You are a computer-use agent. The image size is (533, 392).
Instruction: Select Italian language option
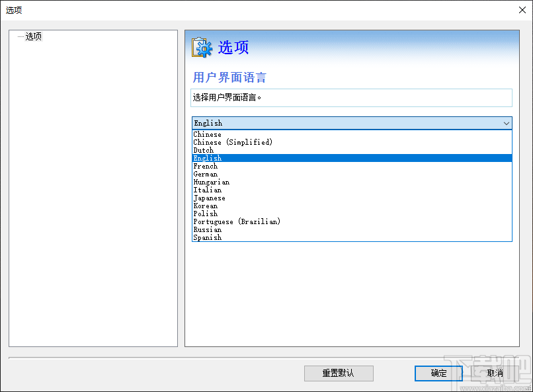click(352, 190)
